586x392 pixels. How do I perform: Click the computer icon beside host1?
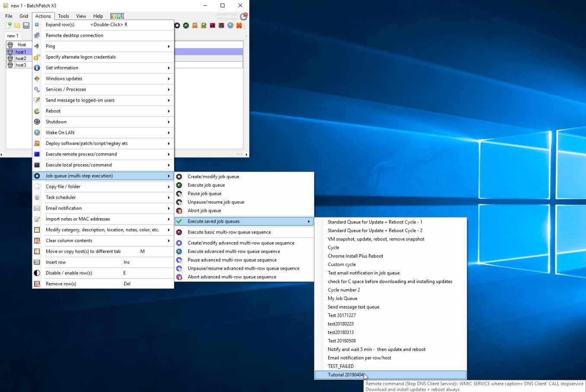11,52
